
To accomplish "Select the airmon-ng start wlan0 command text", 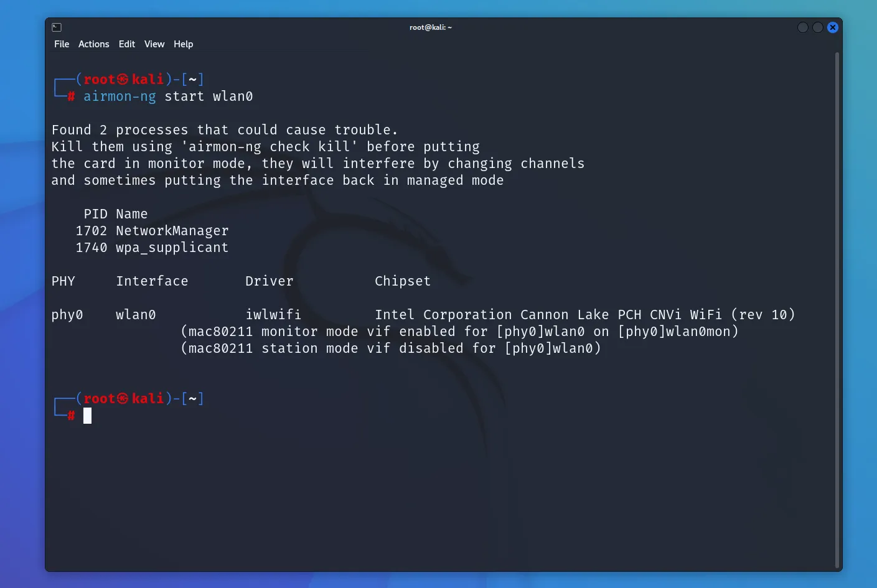I will pyautogui.click(x=168, y=96).
